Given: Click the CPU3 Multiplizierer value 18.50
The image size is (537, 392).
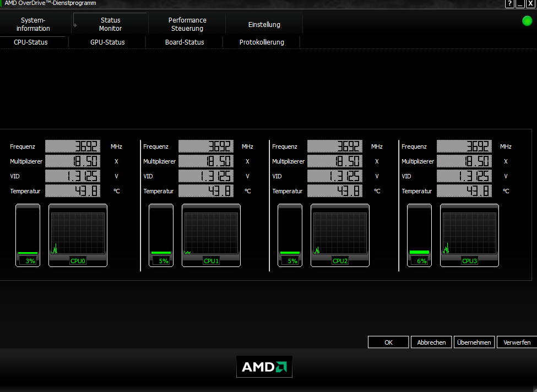Looking at the screenshot, I should tap(464, 161).
